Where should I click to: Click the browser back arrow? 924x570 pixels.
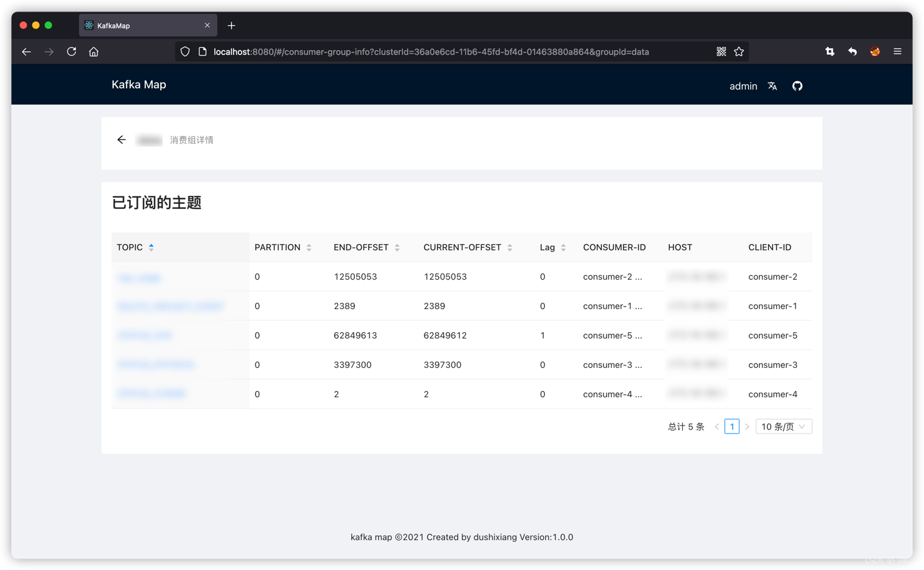26,52
